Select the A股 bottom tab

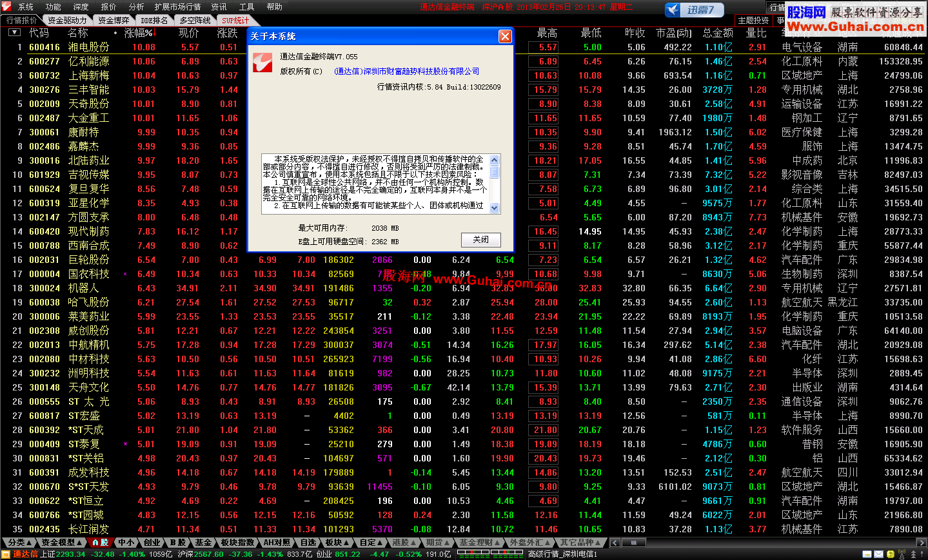[x=101, y=543]
